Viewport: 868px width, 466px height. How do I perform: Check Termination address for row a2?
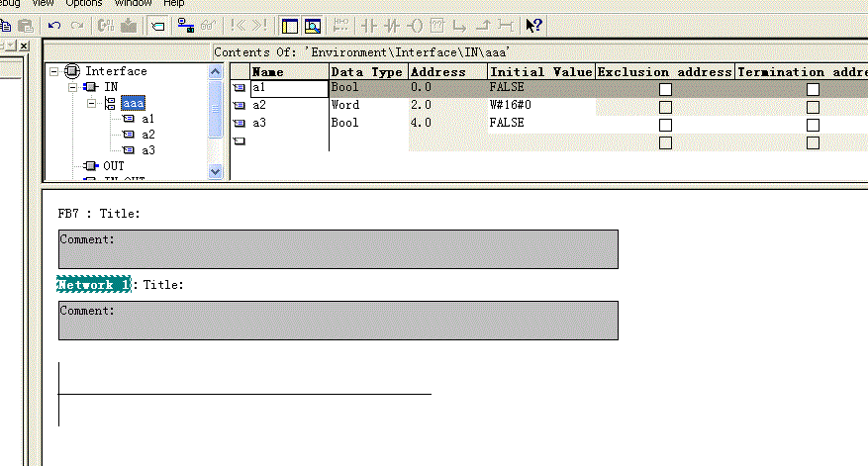[813, 107]
